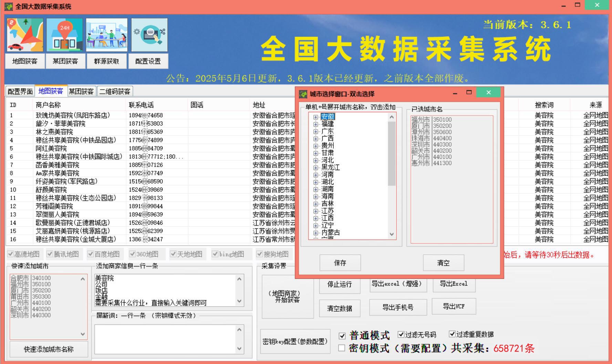The height and width of the screenshot is (364, 612).
Task: Expand the 广东 province tree node
Action: tap(315, 132)
